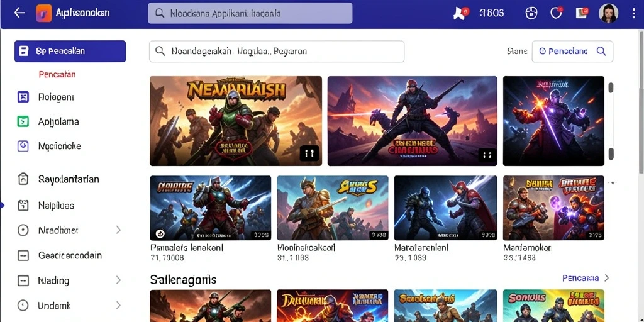The height and width of the screenshot is (322, 644).
Task: Click the Manfamokar title
Action: click(x=528, y=248)
